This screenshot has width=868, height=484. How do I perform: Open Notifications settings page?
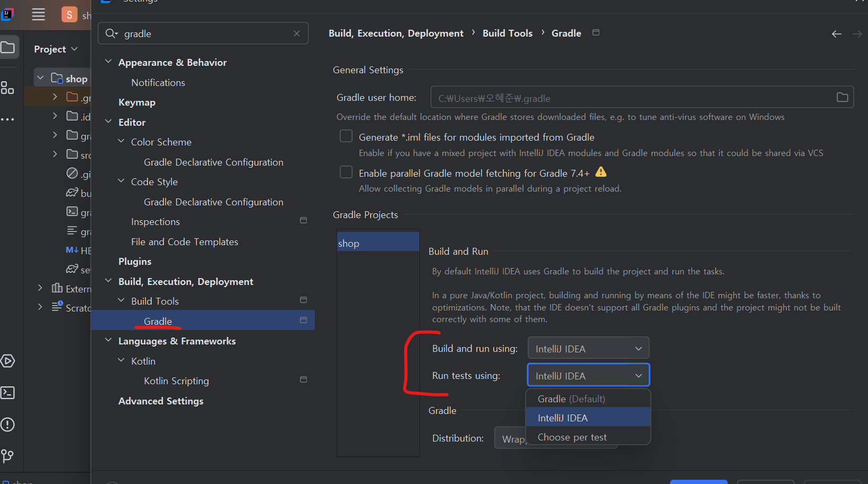[158, 83]
